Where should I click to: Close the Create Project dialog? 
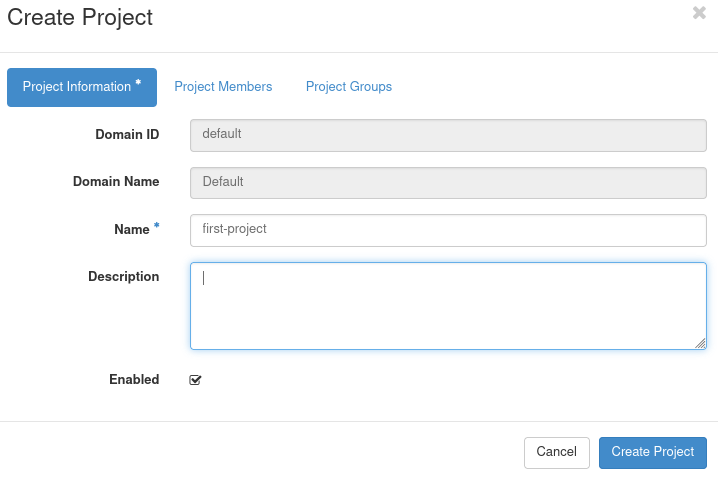tap(699, 13)
